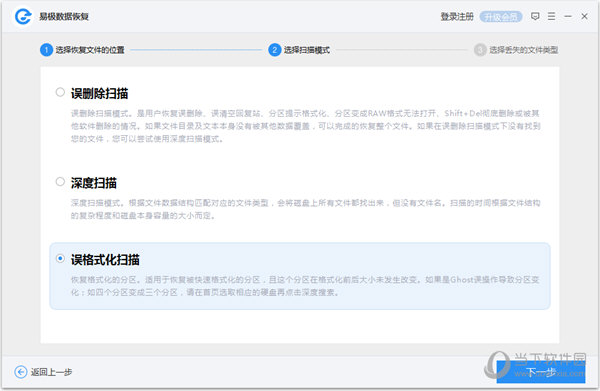Click the step 3 number circle
The height and width of the screenshot is (391, 600).
(x=480, y=50)
